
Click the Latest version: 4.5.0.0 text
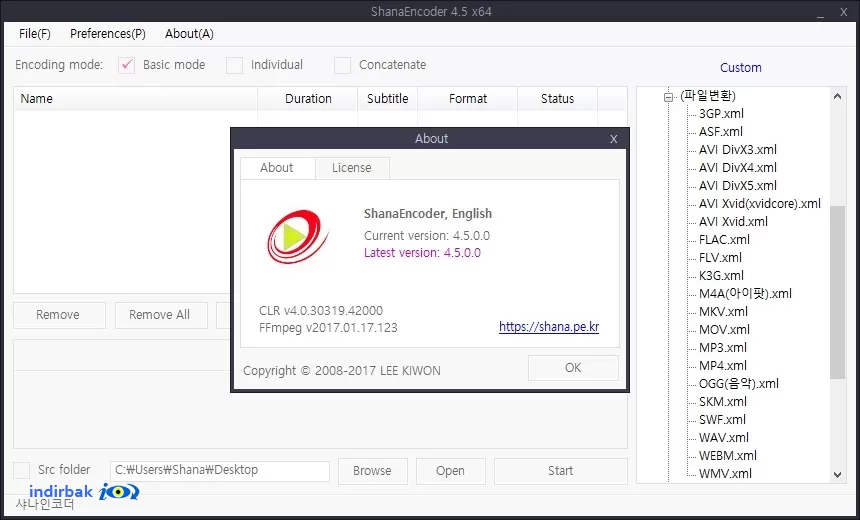pyautogui.click(x=422, y=253)
